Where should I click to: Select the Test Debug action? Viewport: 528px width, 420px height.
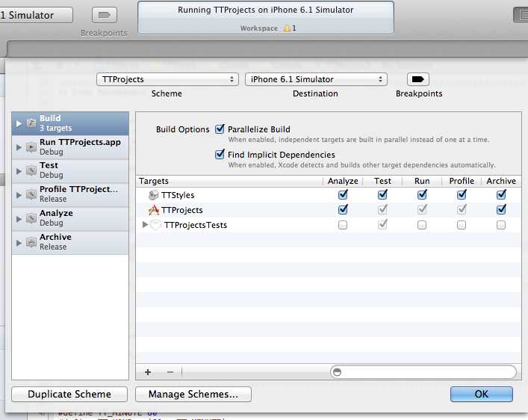click(x=70, y=170)
